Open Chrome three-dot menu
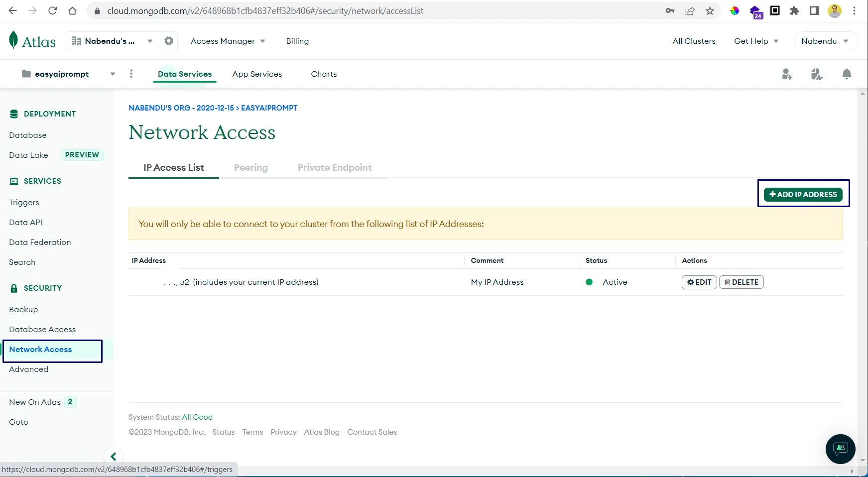 click(854, 10)
